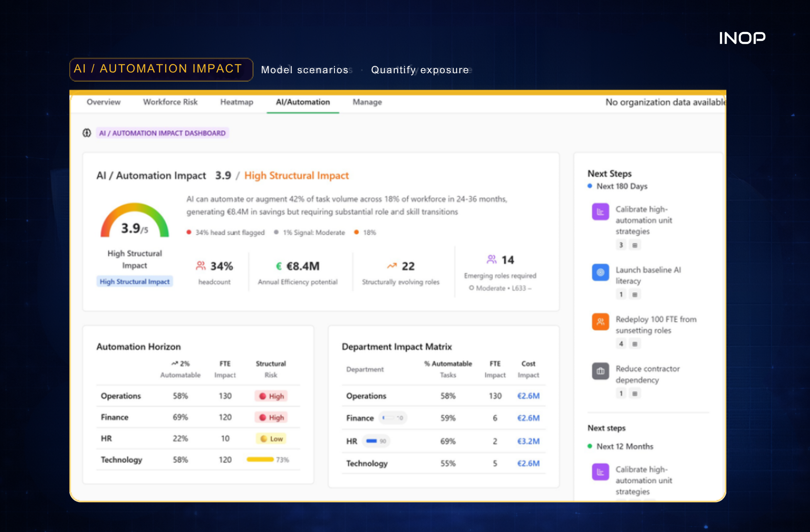Click the 'Cost Impact' column header
Viewport: 810px width, 532px height.
click(x=528, y=369)
